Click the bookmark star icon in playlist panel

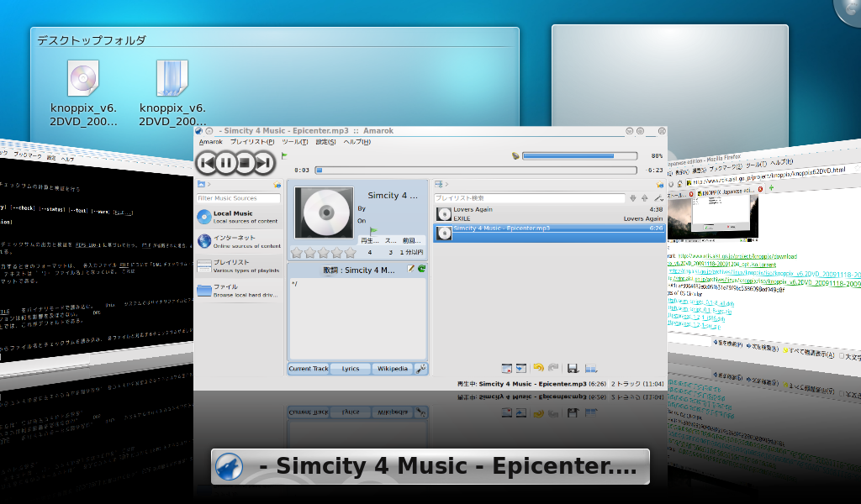(x=659, y=185)
